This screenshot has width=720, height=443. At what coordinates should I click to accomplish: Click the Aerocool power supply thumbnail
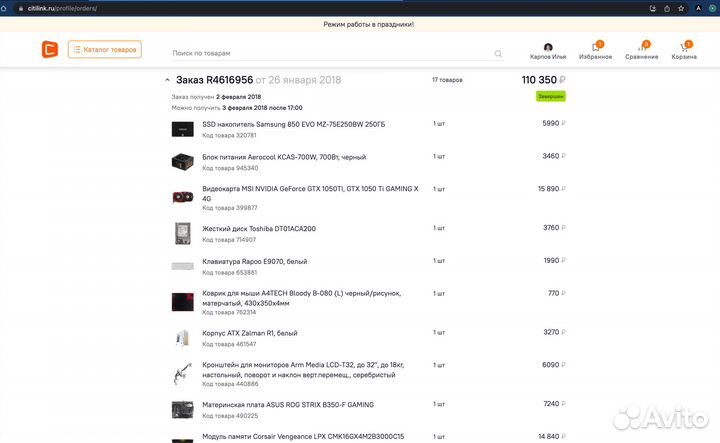182,162
